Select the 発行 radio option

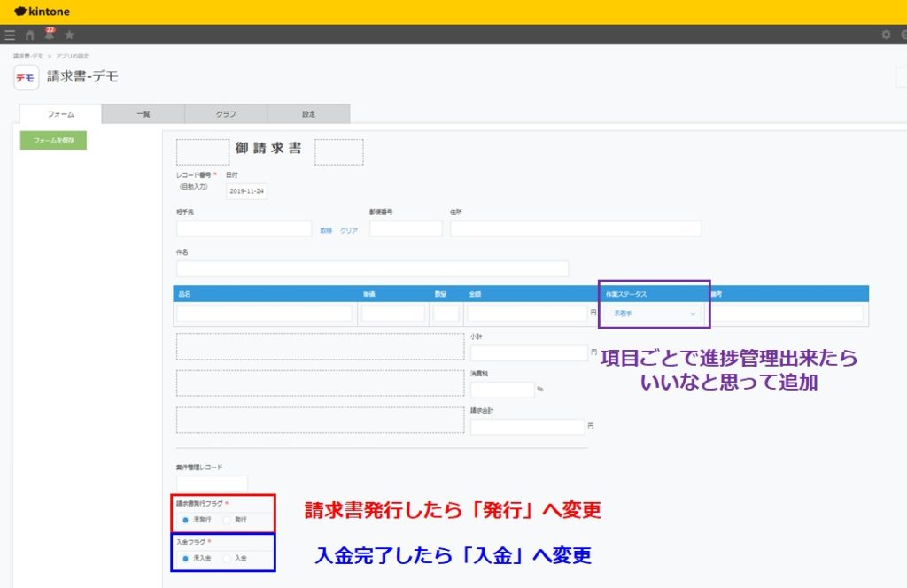pyautogui.click(x=228, y=520)
